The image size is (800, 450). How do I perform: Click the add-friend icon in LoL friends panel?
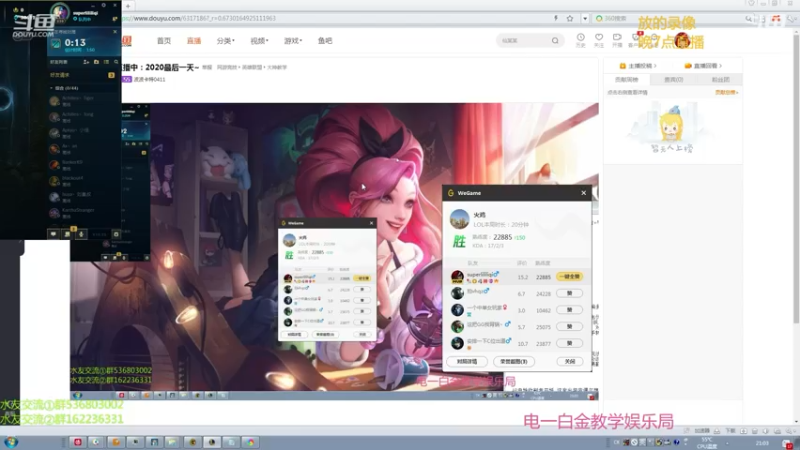86,62
